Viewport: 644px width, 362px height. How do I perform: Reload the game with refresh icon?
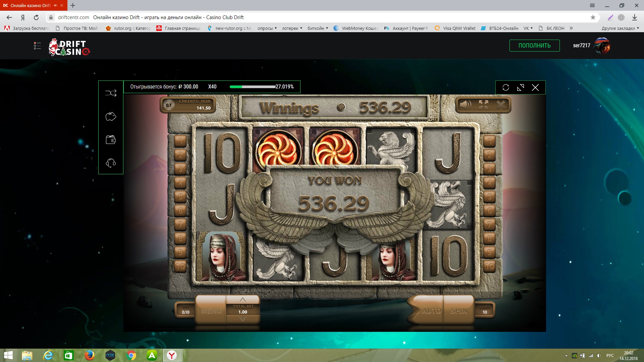click(x=506, y=87)
